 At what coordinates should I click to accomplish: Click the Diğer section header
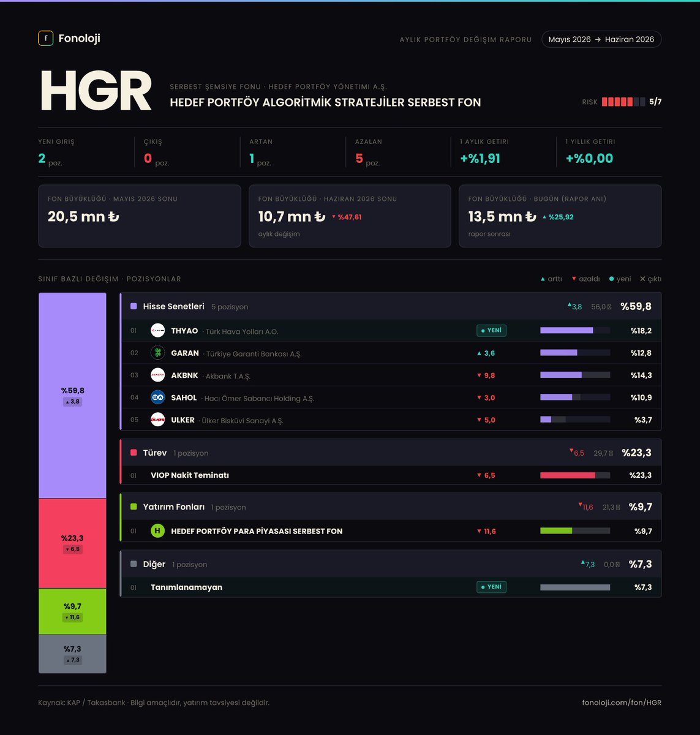point(391,564)
